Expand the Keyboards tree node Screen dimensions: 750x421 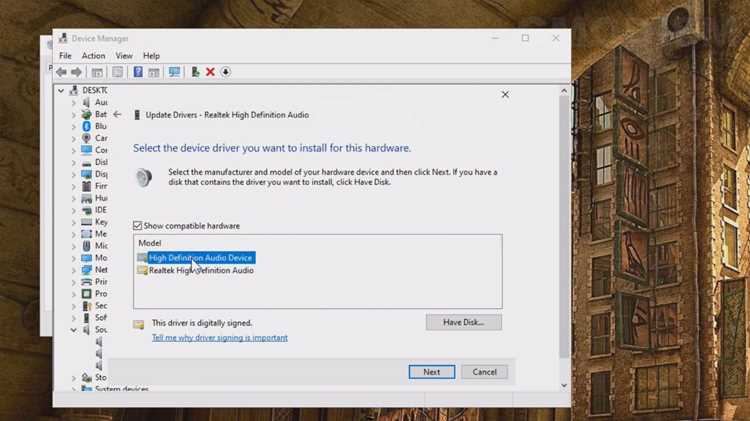74,222
